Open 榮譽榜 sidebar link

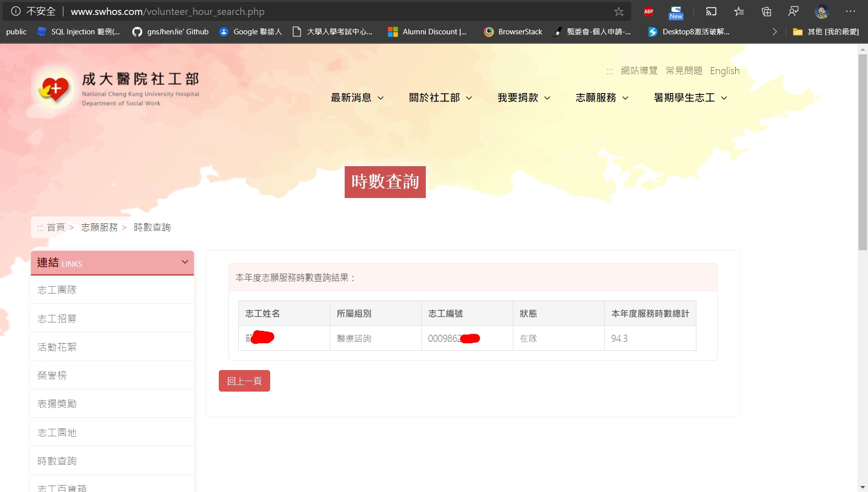click(112, 375)
